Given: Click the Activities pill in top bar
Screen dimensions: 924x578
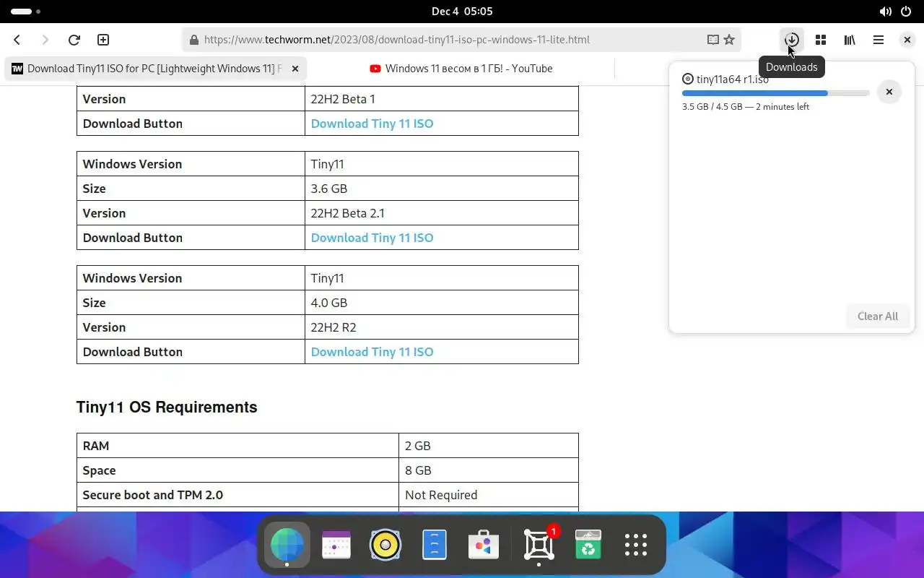Looking at the screenshot, I should (26, 12).
